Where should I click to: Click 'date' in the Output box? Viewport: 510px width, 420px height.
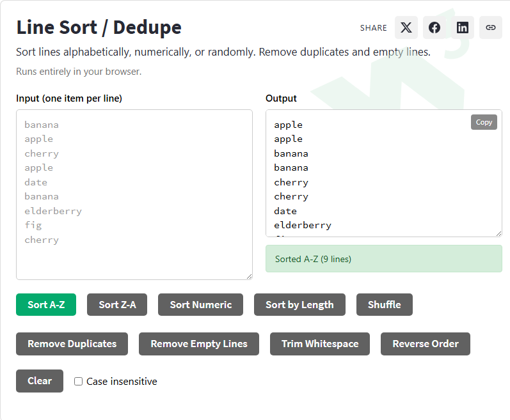click(x=285, y=211)
